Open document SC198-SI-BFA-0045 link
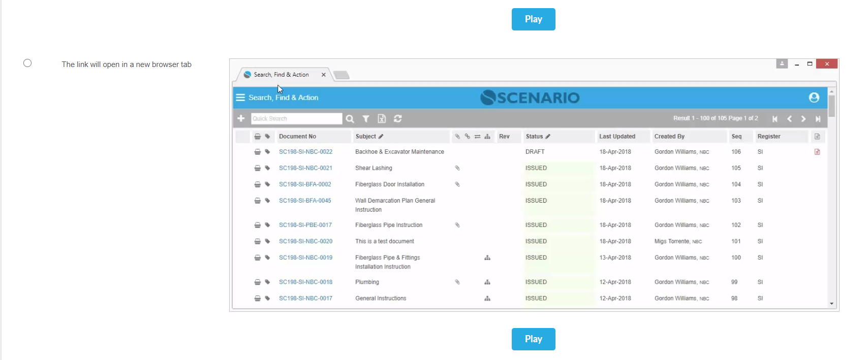868x360 pixels. (x=305, y=201)
